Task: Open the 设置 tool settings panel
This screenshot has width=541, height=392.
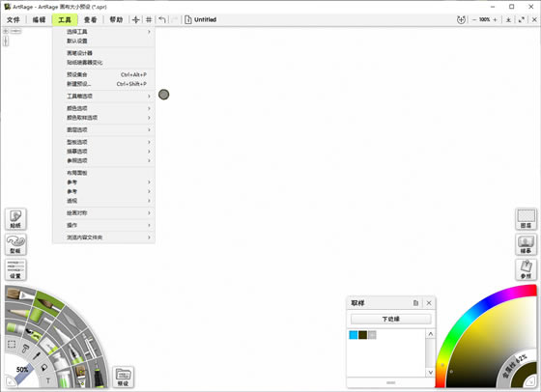Action: (x=15, y=269)
